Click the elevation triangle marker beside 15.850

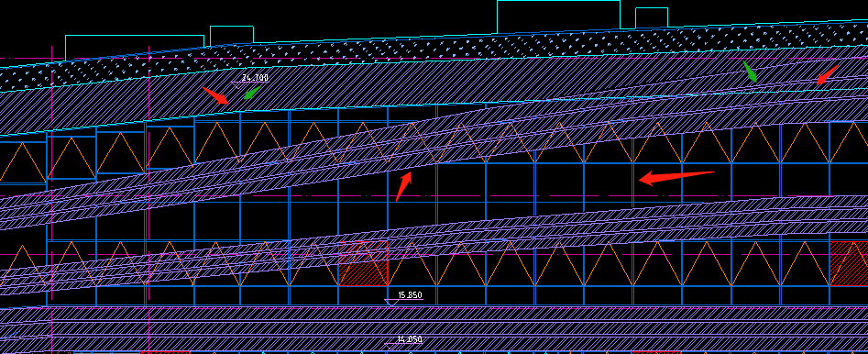tap(391, 302)
